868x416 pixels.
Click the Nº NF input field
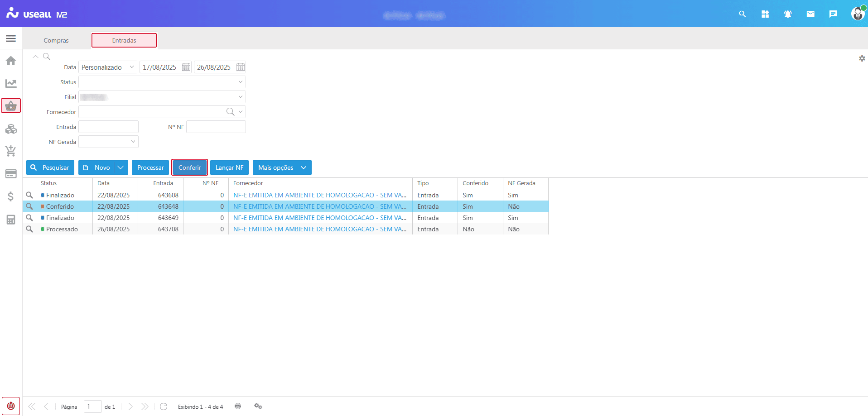coord(216,127)
